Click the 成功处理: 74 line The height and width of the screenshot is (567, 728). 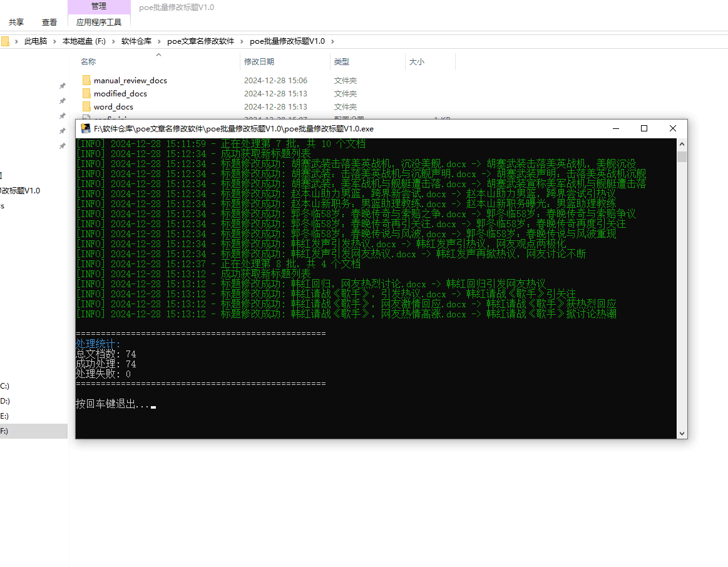[x=106, y=364]
